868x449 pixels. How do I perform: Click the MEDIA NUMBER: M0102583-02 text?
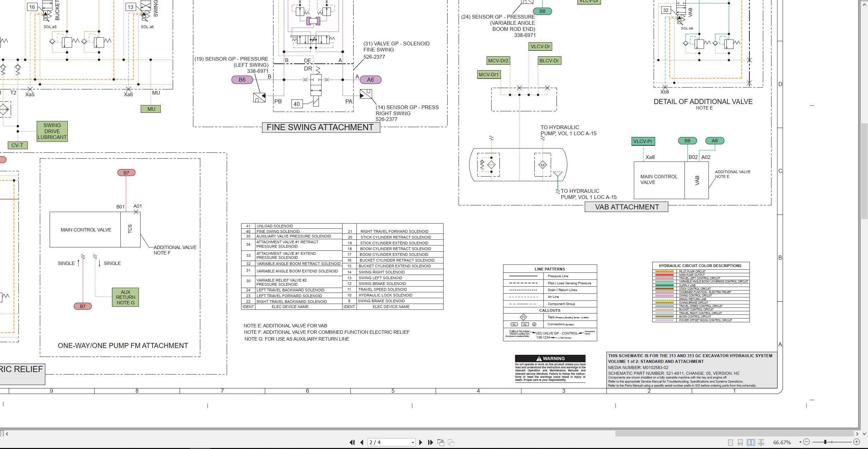[x=638, y=367]
